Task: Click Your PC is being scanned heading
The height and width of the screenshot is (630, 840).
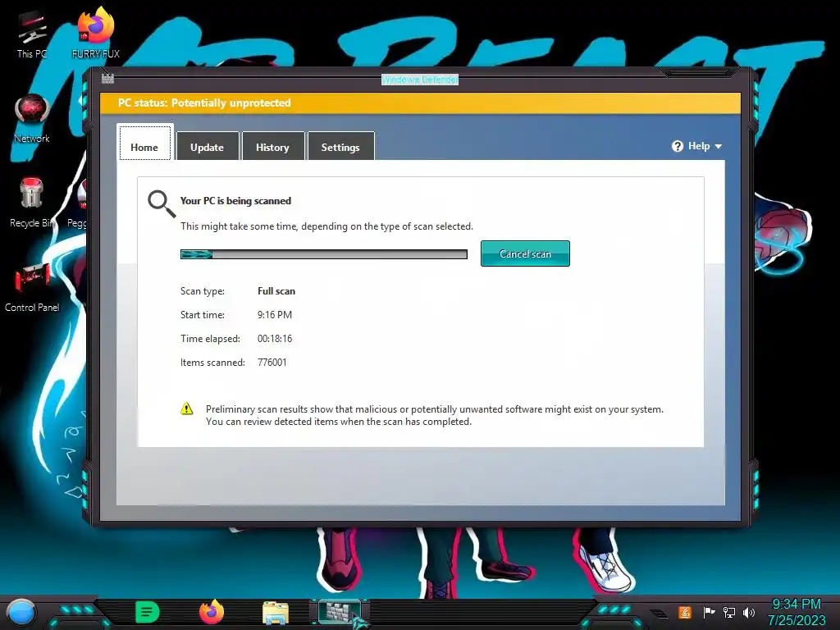Action: pyautogui.click(x=235, y=201)
